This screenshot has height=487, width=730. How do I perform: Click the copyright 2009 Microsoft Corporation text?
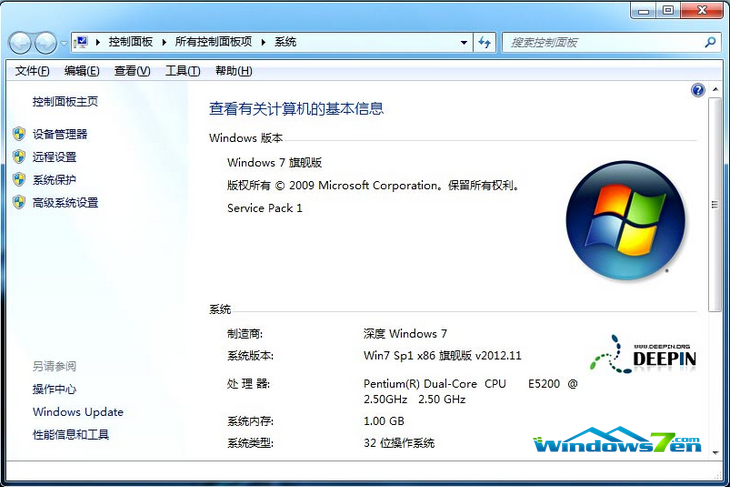click(373, 185)
